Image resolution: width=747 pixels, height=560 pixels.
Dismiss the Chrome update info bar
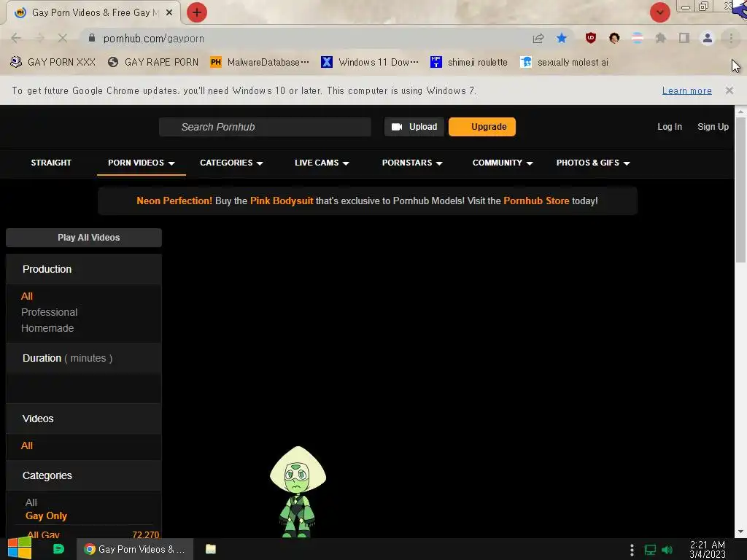(x=729, y=90)
